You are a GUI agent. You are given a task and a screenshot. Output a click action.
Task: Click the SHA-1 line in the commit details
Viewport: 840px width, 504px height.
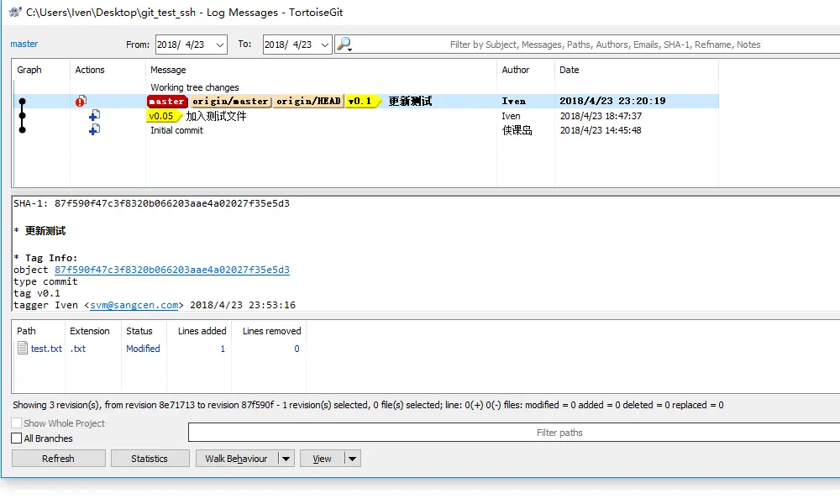pos(151,203)
